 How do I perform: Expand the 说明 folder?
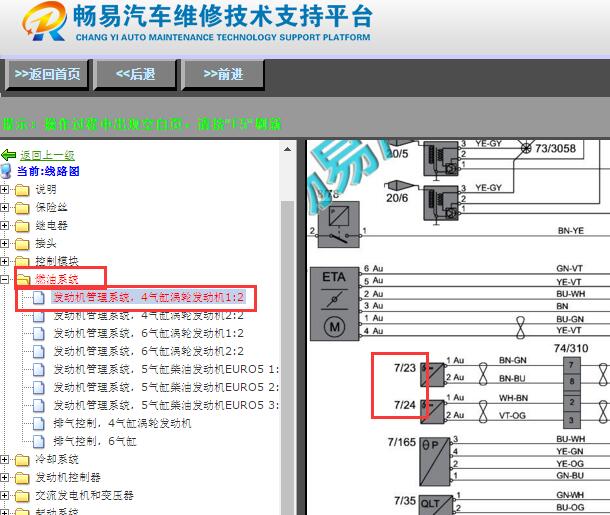(5, 189)
